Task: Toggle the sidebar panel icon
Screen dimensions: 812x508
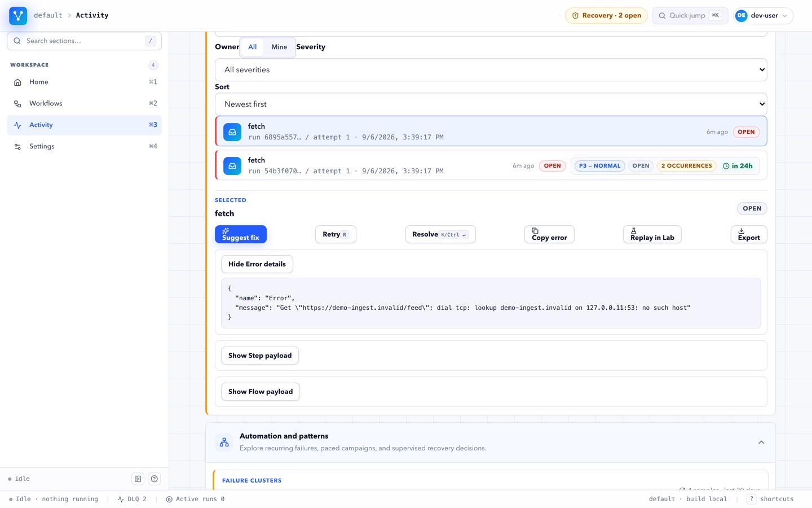Action: (138, 479)
